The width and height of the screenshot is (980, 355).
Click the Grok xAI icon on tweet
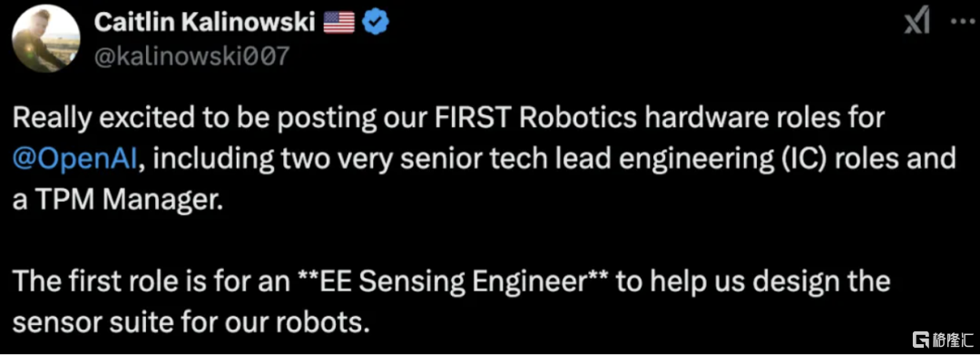(916, 24)
